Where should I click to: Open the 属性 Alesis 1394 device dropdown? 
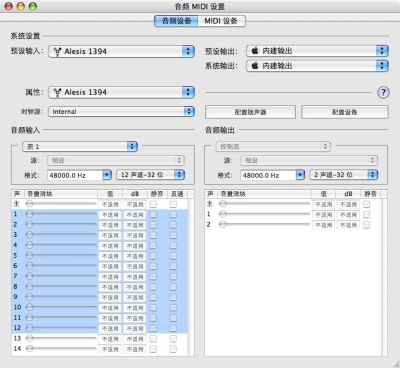121,92
